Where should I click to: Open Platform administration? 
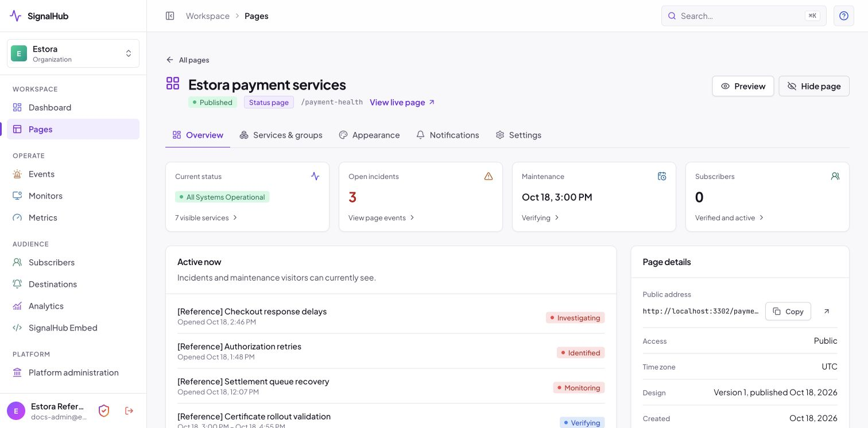click(x=73, y=372)
